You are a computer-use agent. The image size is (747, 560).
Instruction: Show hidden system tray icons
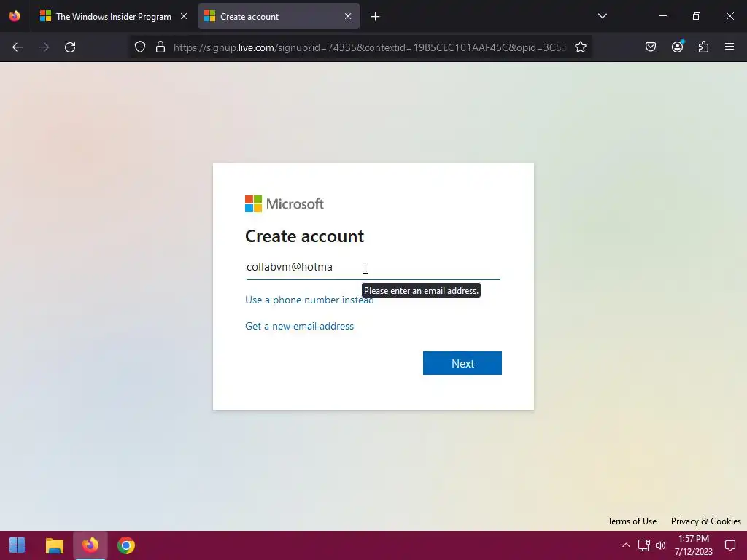(626, 545)
